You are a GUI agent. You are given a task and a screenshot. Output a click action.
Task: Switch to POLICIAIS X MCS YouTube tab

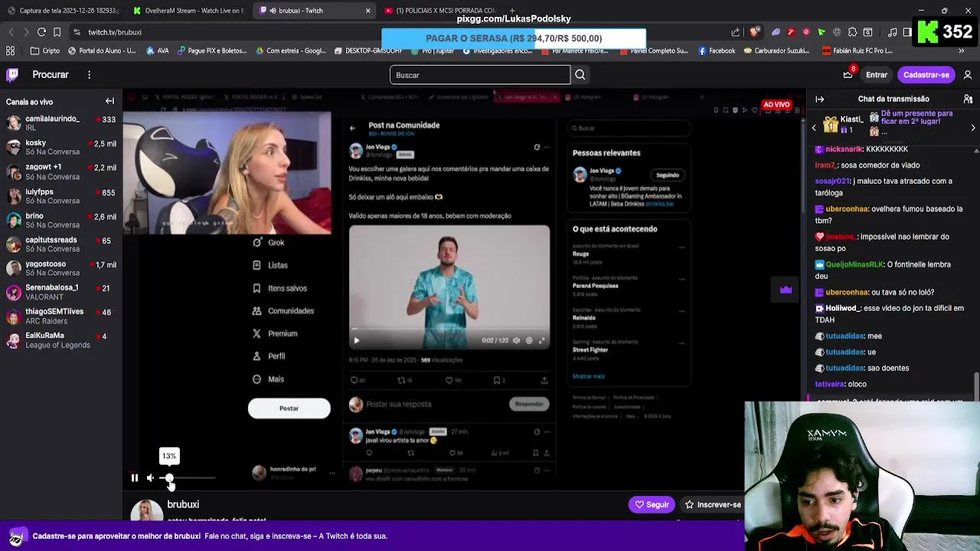440,11
